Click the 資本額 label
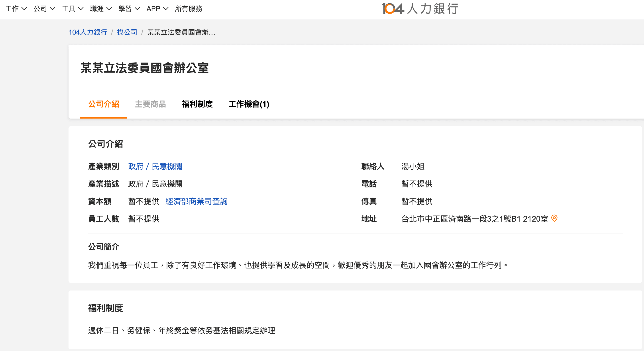Image resolution: width=644 pixels, height=351 pixels. click(100, 201)
